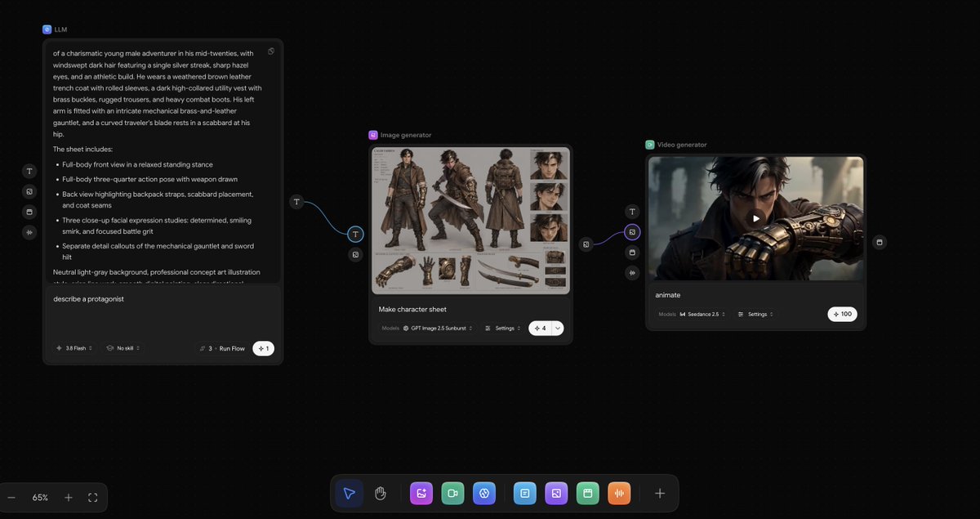Add orange audio waveform node from toolbar

619,493
